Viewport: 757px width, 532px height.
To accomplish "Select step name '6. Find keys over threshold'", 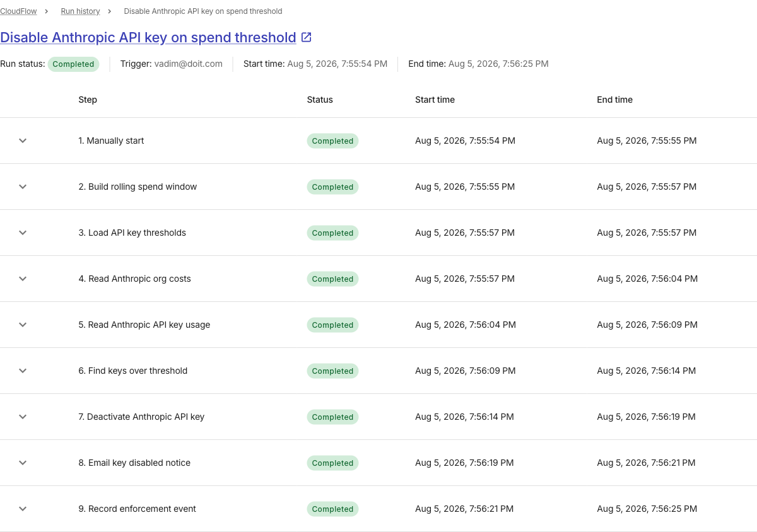I will coord(132,371).
